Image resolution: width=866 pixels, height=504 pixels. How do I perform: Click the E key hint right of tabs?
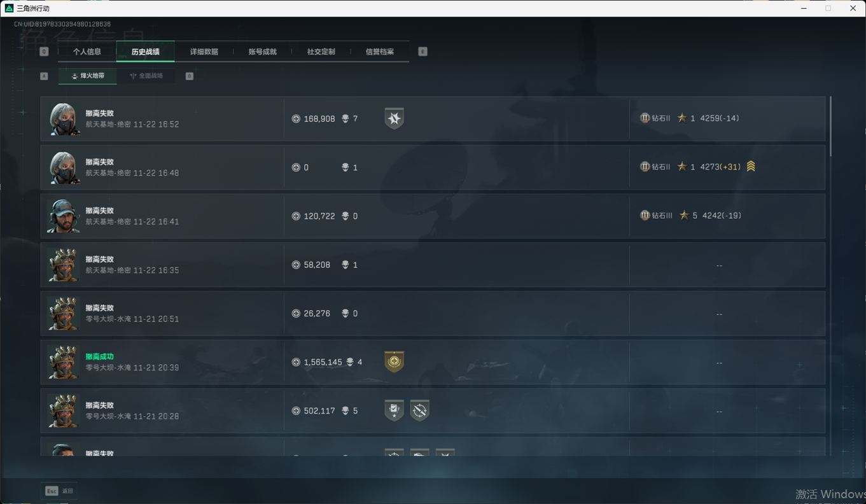pyautogui.click(x=423, y=52)
